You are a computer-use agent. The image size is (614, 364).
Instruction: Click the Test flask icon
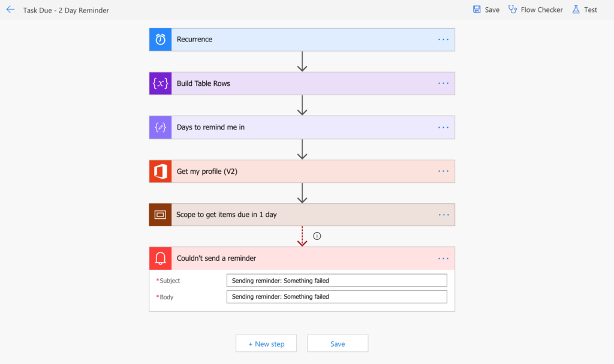pos(576,10)
